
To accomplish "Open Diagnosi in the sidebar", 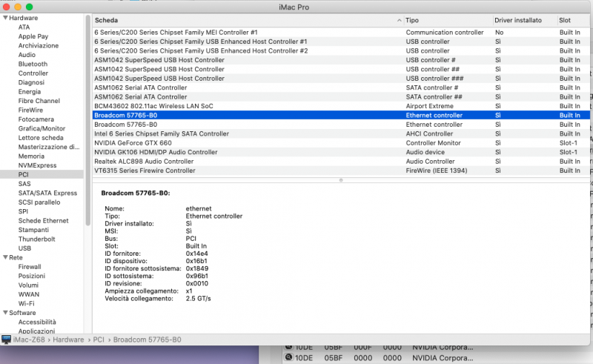I will point(31,82).
